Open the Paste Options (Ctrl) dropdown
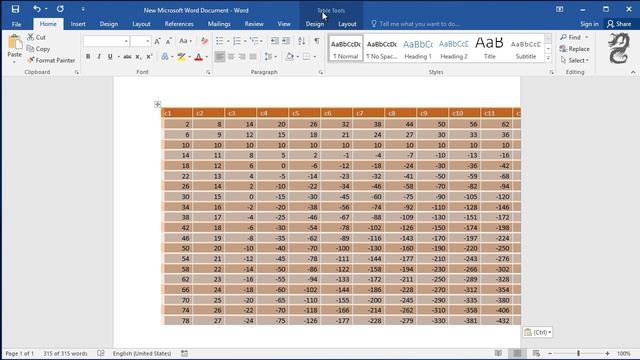640x360 pixels. click(537, 332)
